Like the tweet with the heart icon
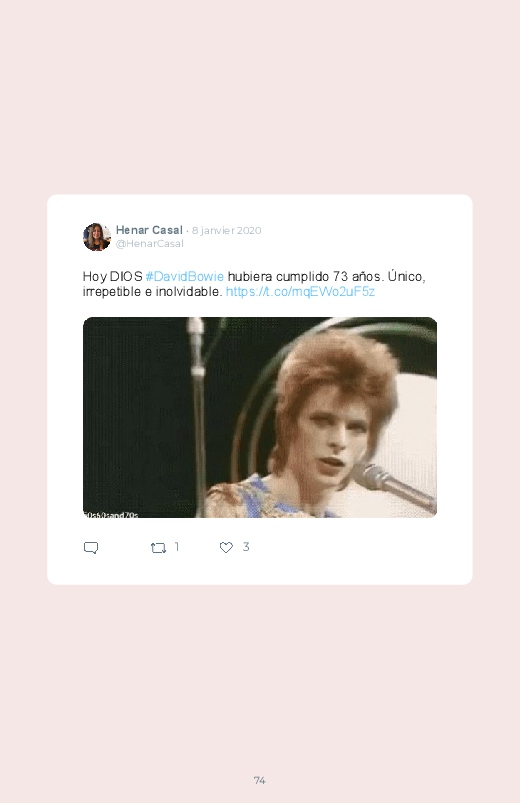This screenshot has height=803, width=520. [226, 547]
